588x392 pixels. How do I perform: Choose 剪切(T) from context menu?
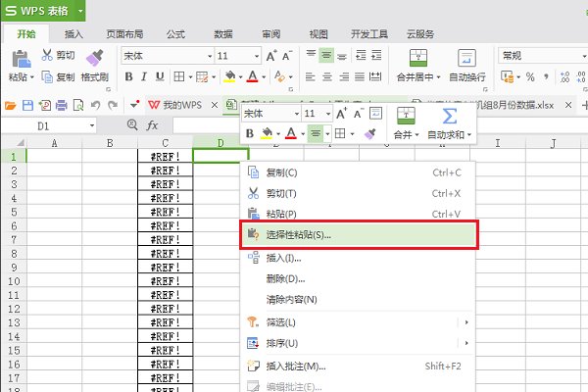[x=358, y=194]
